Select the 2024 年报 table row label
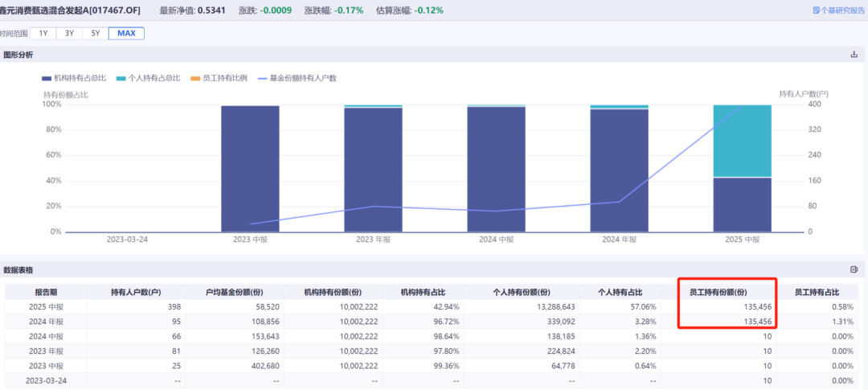This screenshot has width=868, height=390. click(45, 322)
